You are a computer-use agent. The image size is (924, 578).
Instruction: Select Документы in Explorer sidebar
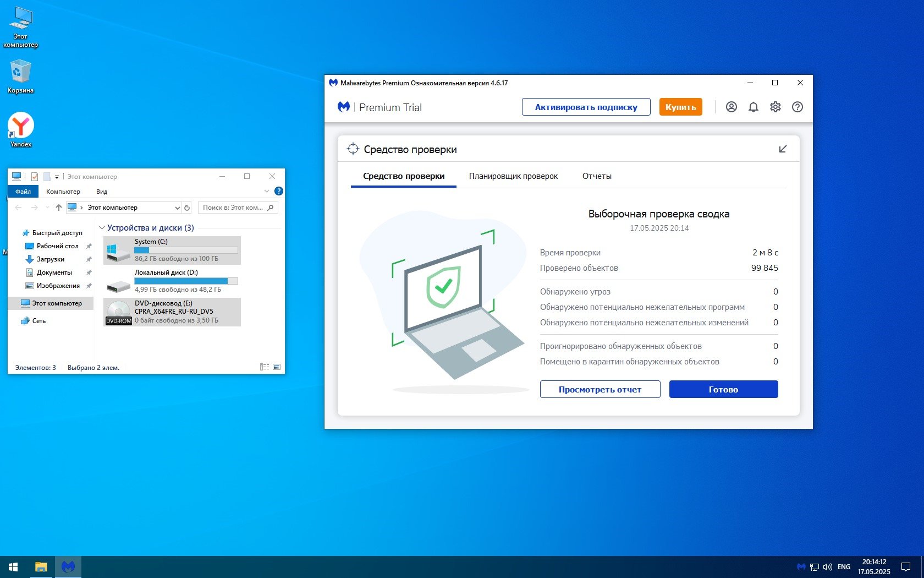[54, 272]
